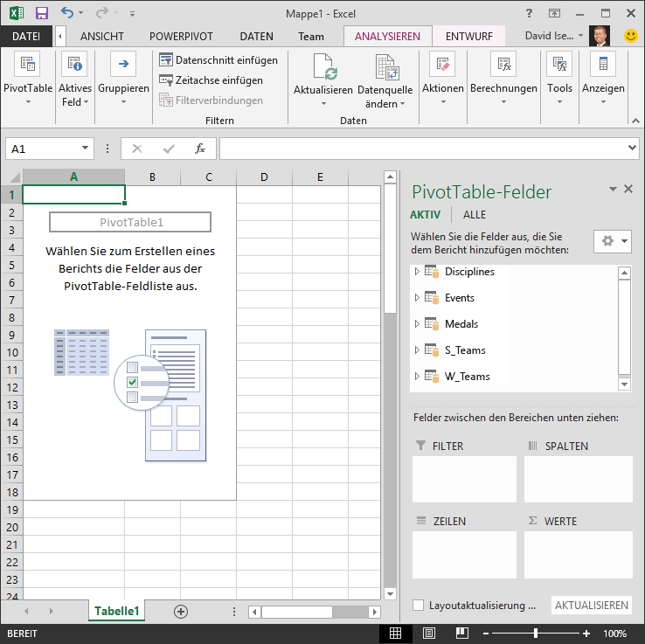
Task: Click Datenquelle ändern
Action: (385, 80)
